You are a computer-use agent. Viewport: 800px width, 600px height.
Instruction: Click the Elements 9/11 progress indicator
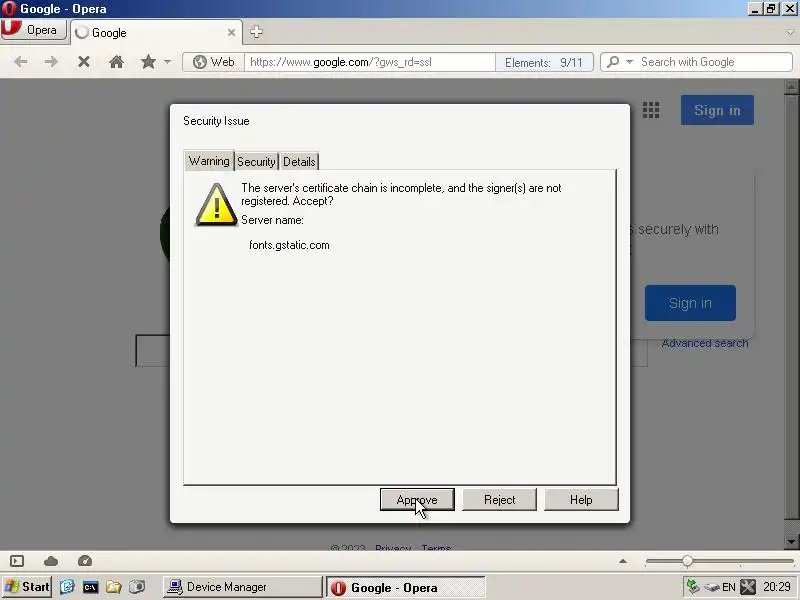coord(544,62)
